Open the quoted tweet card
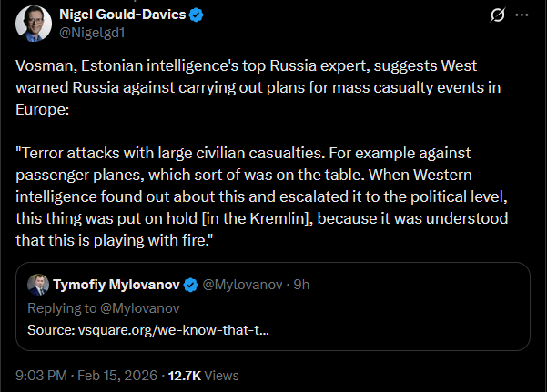 click(x=273, y=307)
